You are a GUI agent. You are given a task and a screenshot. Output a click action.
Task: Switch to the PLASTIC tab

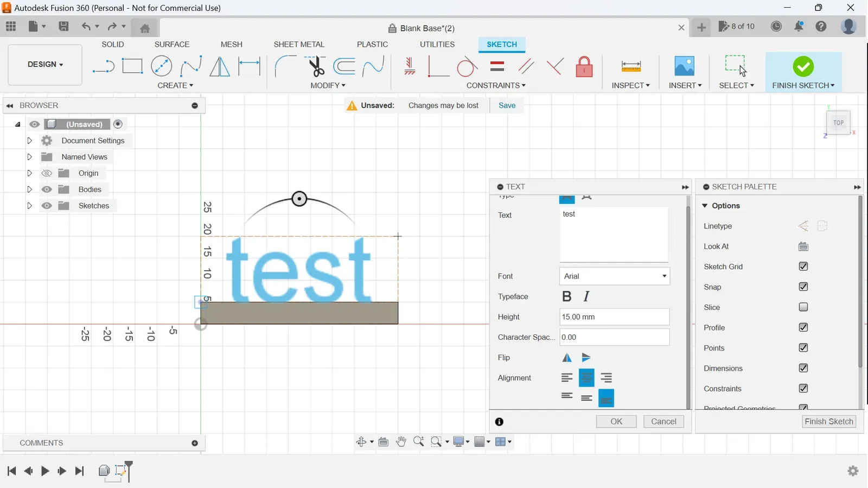372,45
